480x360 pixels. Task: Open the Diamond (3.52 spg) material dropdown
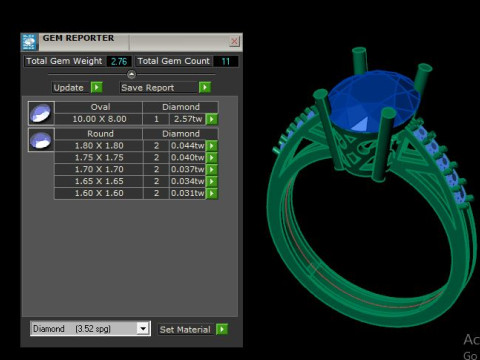click(143, 329)
